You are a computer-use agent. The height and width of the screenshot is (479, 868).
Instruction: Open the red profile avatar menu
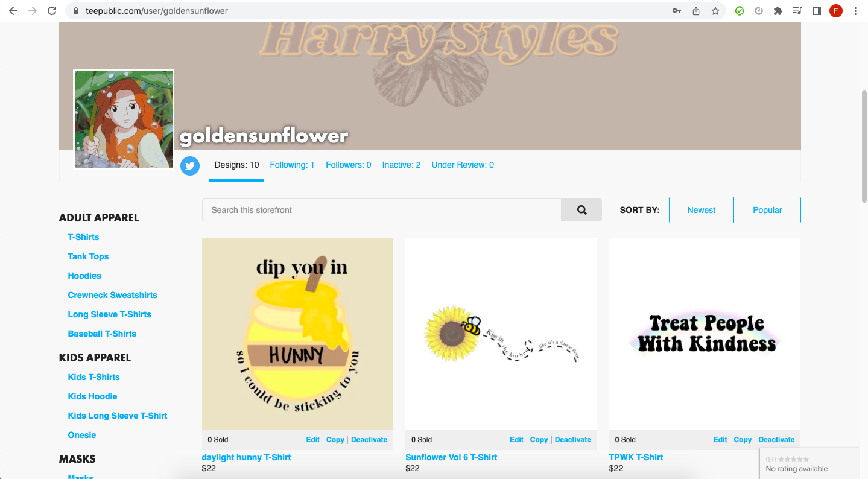pos(836,11)
